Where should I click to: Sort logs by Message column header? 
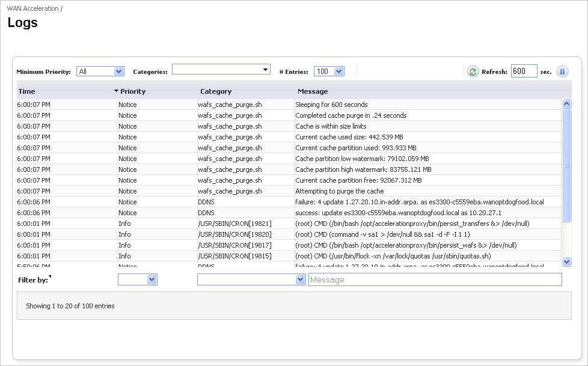(313, 91)
